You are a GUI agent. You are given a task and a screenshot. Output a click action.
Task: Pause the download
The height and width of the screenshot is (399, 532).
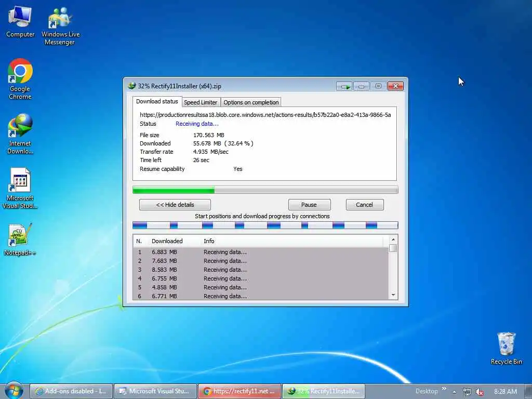309,205
